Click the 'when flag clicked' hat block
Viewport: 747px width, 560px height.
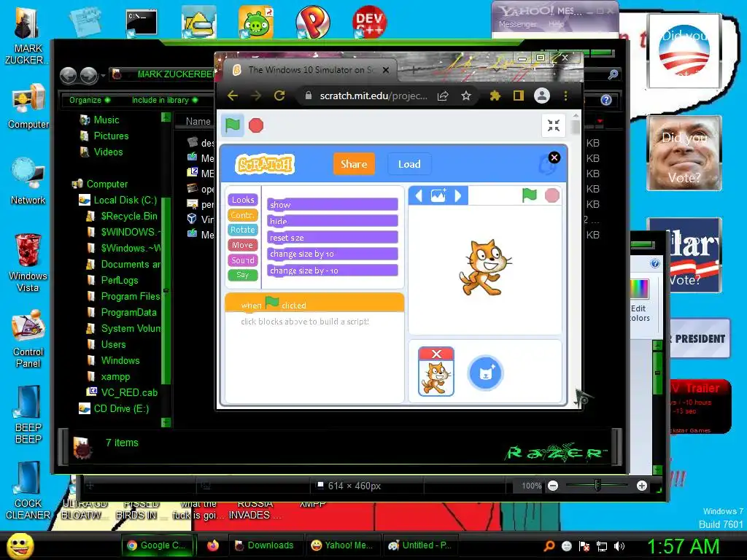coord(314,303)
